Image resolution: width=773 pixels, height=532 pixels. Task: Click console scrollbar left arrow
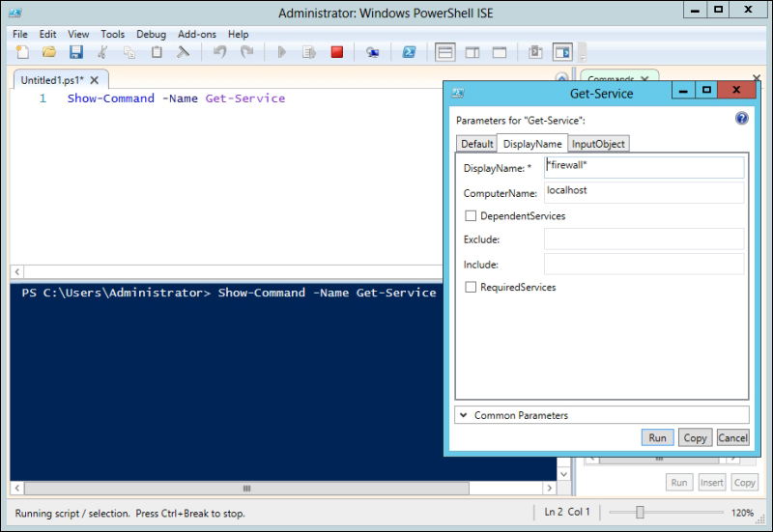pyautogui.click(x=17, y=489)
